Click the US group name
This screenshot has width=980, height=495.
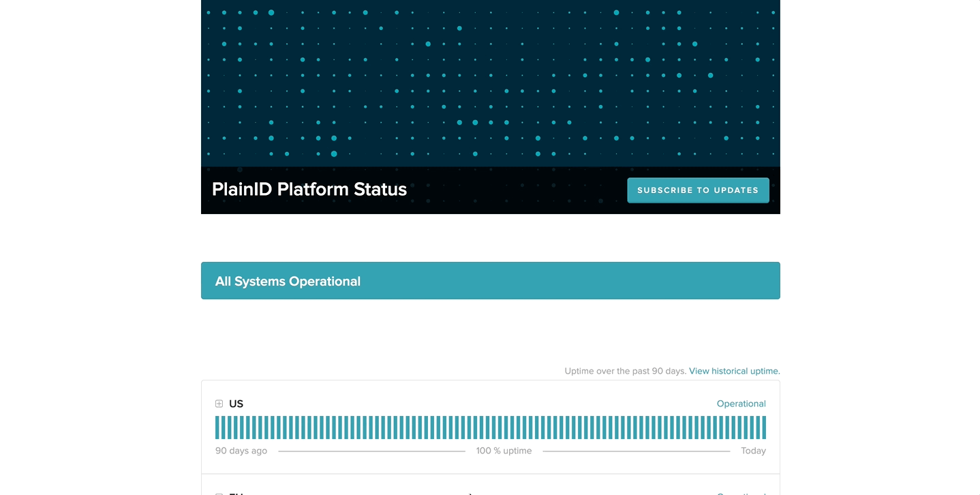click(236, 404)
